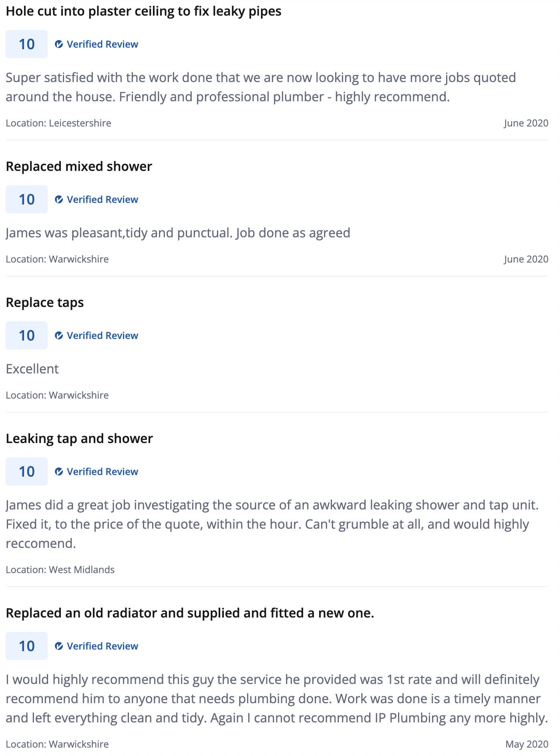Click the 10 score badge for leaky pipes review
The height and width of the screenshot is (756, 559).
(x=26, y=44)
